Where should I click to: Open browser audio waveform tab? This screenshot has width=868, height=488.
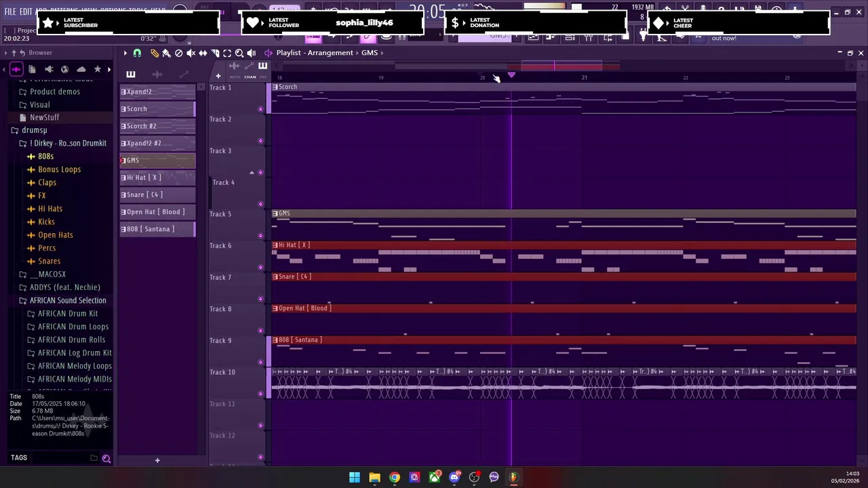(x=16, y=69)
